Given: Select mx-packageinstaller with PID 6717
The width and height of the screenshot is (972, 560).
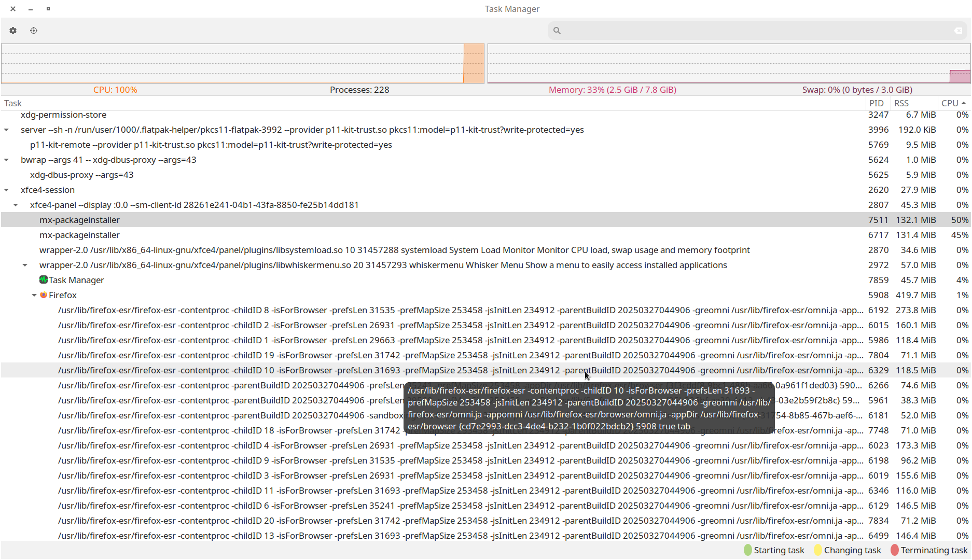Looking at the screenshot, I should point(485,235).
